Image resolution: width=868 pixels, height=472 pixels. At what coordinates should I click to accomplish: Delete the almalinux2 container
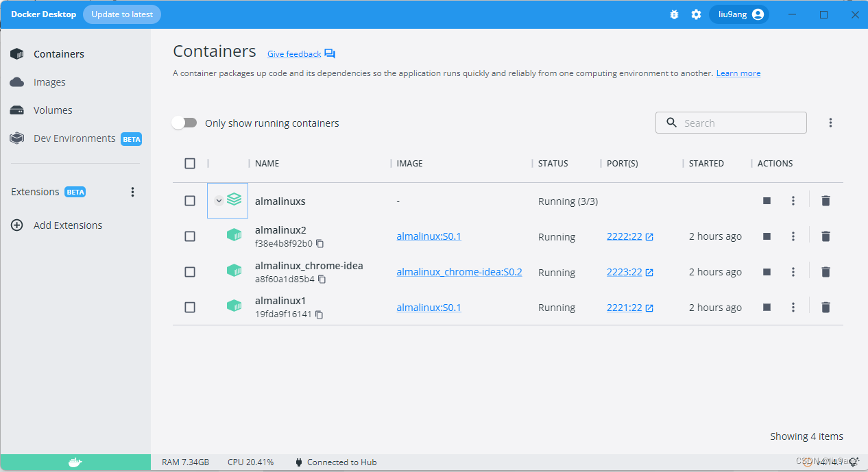pos(825,236)
